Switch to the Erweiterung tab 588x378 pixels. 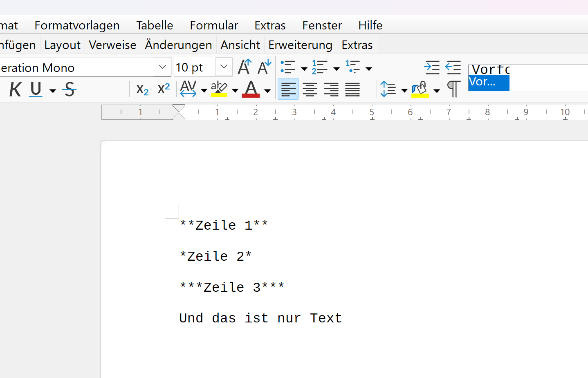point(300,45)
